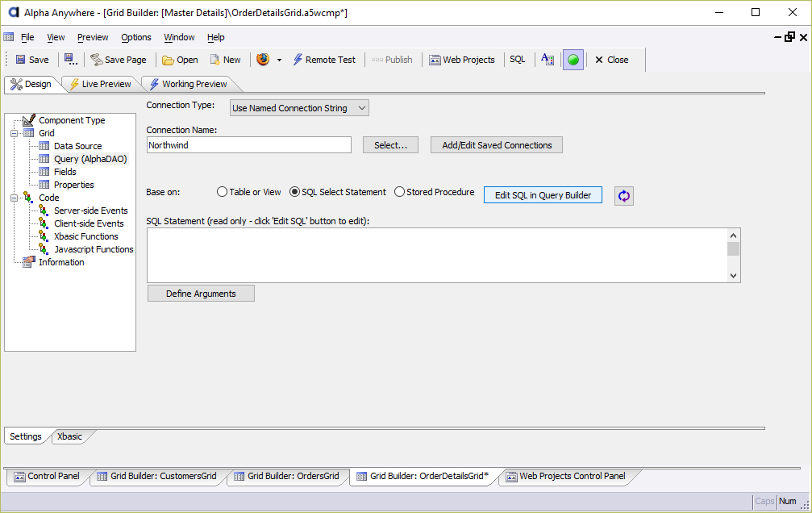Click the Open folder icon
The height and width of the screenshot is (513, 812).
pyautogui.click(x=168, y=60)
